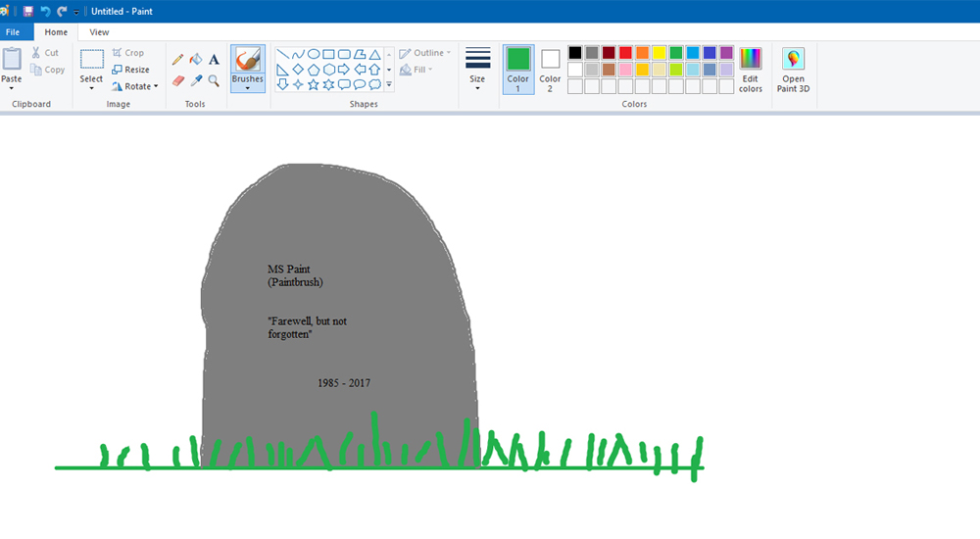Select the Eraser tool
The width and height of the screenshot is (980, 539).
coord(178,80)
